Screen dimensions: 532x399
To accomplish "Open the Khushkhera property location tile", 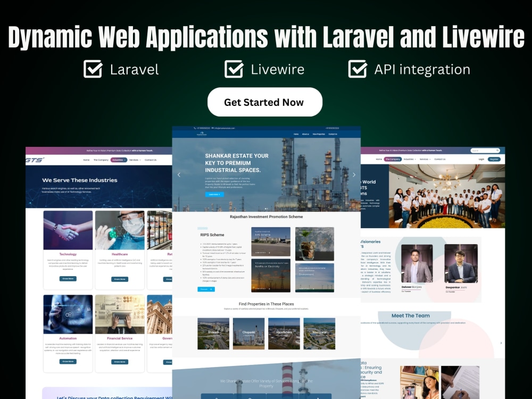I will 284,334.
